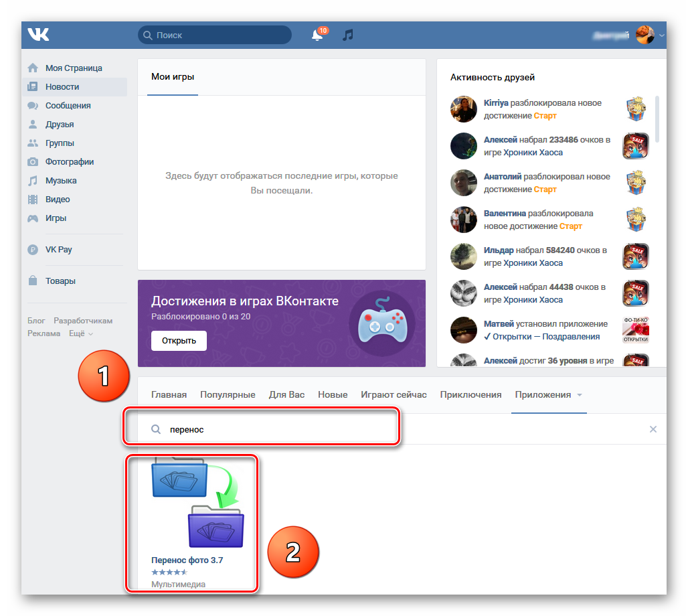Open the Приложения tab dropdown arrow
The height and width of the screenshot is (616, 688).
pyautogui.click(x=579, y=395)
